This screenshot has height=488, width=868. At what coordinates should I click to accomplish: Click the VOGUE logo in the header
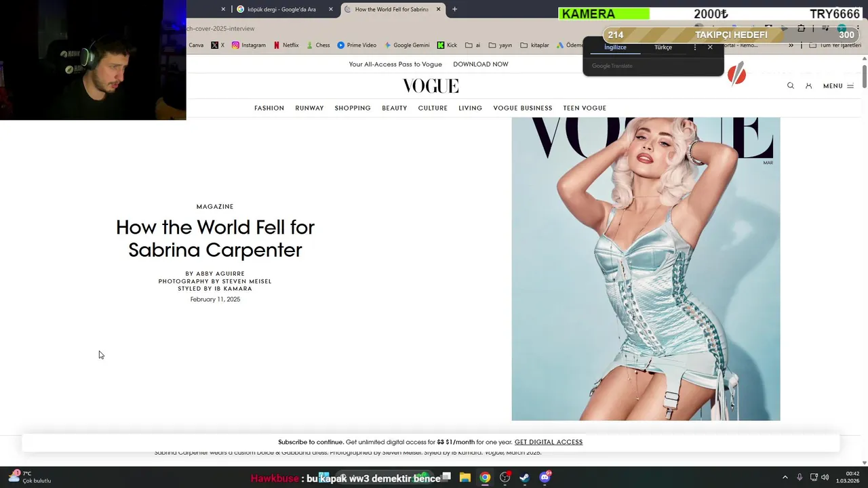(431, 85)
